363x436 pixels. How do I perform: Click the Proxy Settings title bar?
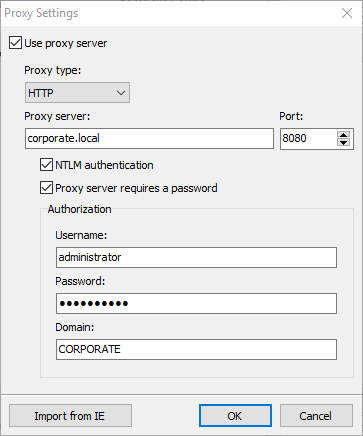167,13
